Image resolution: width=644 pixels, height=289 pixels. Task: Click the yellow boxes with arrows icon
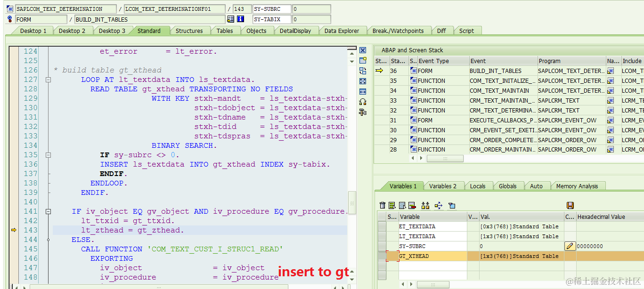(425, 205)
